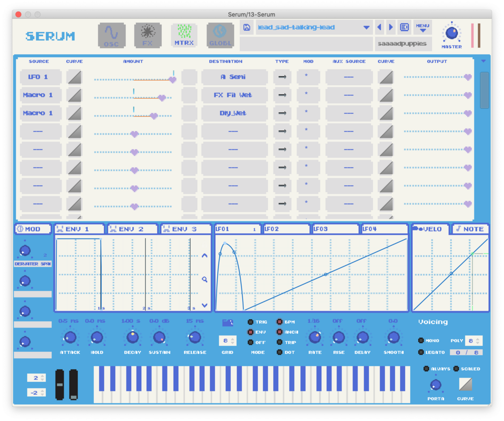Image resolution: width=504 pixels, height=421 pixels.
Task: Open the FX Fil Wet destination selector
Action: point(235,95)
